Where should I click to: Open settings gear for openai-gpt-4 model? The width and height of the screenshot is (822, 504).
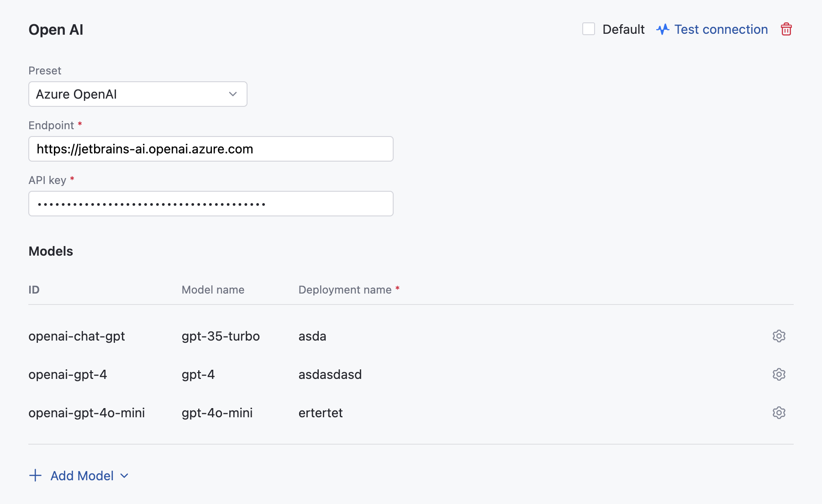click(x=779, y=374)
